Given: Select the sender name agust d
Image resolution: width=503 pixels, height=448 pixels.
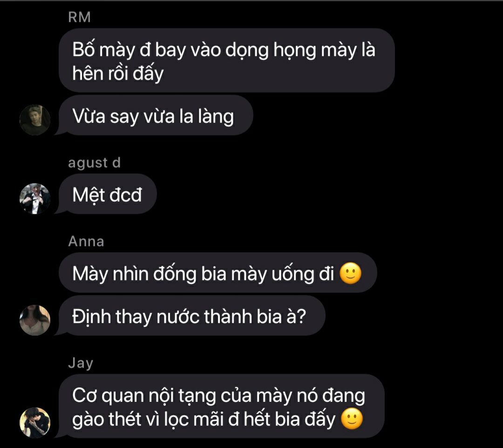Looking at the screenshot, I should (x=94, y=163).
